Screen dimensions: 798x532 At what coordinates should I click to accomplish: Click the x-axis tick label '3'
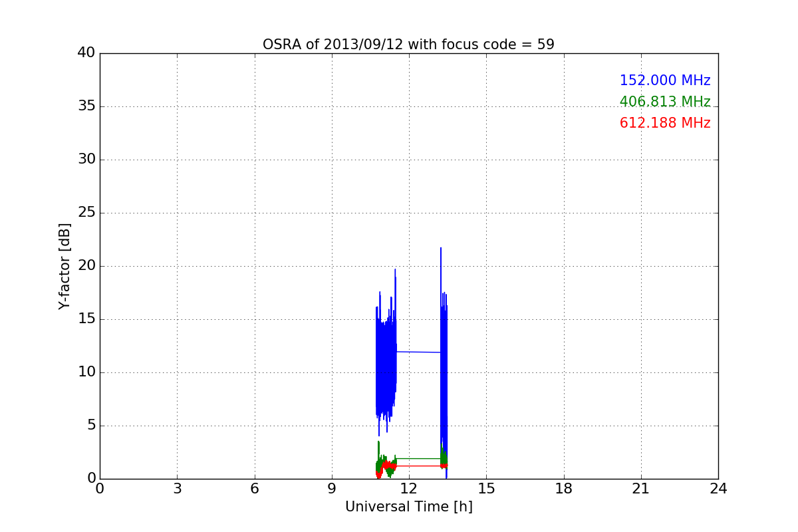177,489
